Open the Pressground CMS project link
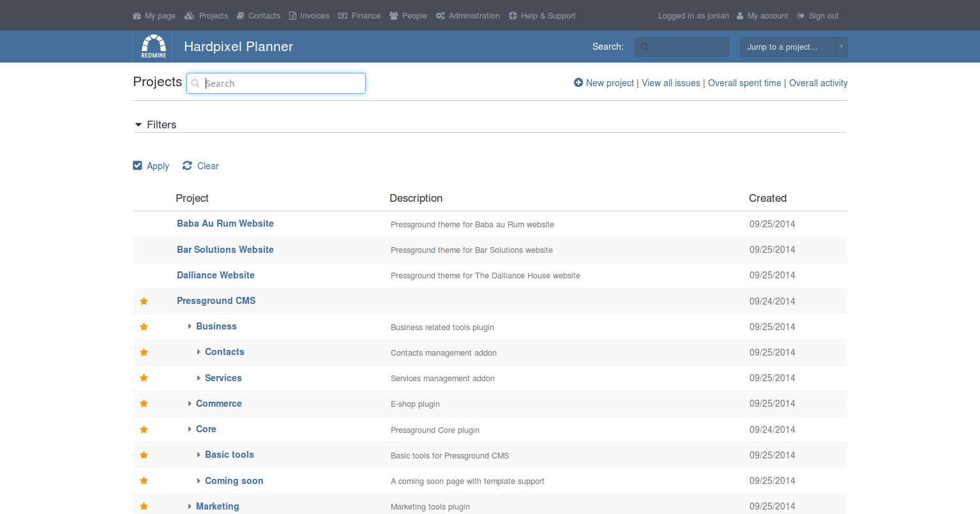The width and height of the screenshot is (980, 514). pyautogui.click(x=216, y=301)
